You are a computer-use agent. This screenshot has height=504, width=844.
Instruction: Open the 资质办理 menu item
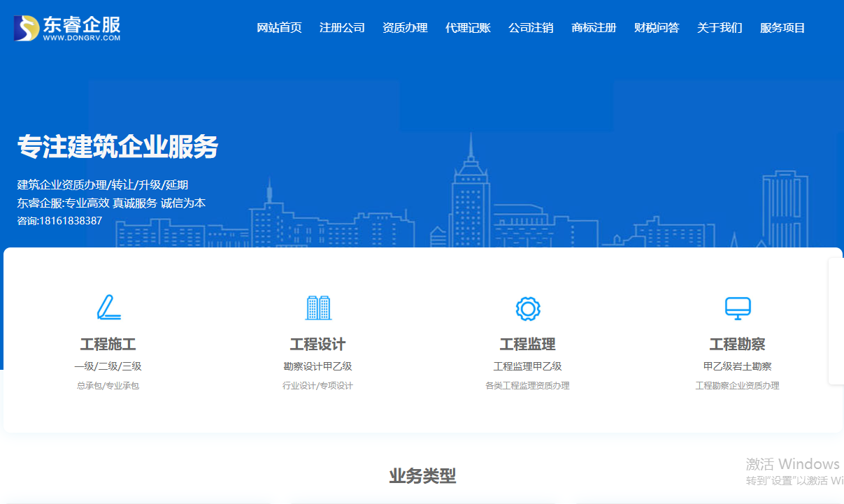coord(405,28)
